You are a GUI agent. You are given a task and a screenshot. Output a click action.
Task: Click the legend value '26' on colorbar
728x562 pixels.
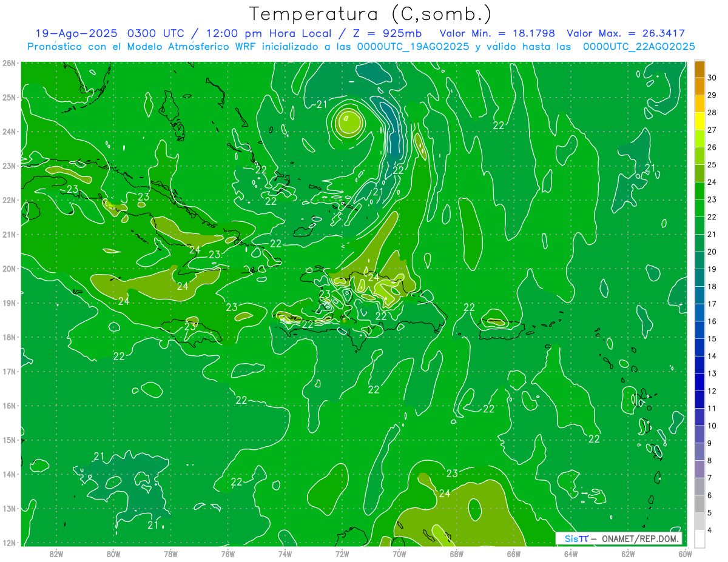coord(712,147)
